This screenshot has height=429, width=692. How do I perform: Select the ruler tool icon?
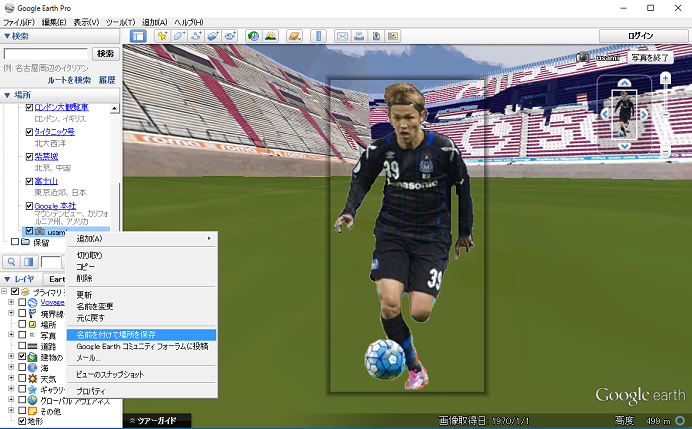point(319,36)
